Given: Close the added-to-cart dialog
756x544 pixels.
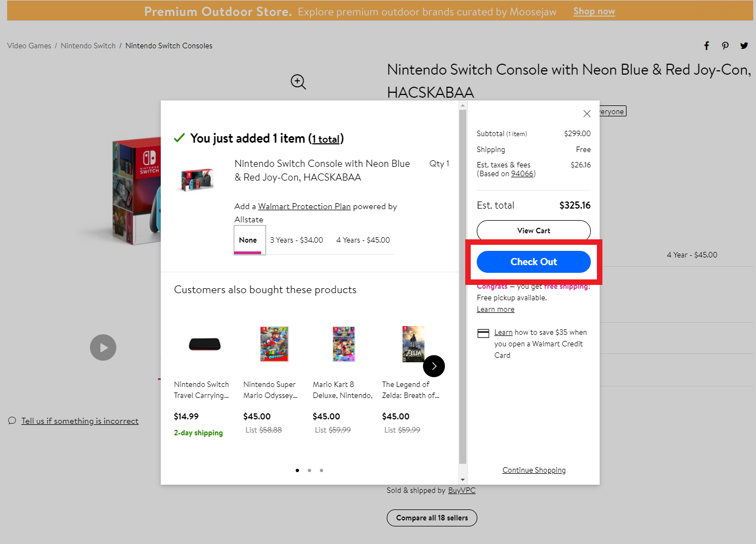Looking at the screenshot, I should [x=587, y=114].
